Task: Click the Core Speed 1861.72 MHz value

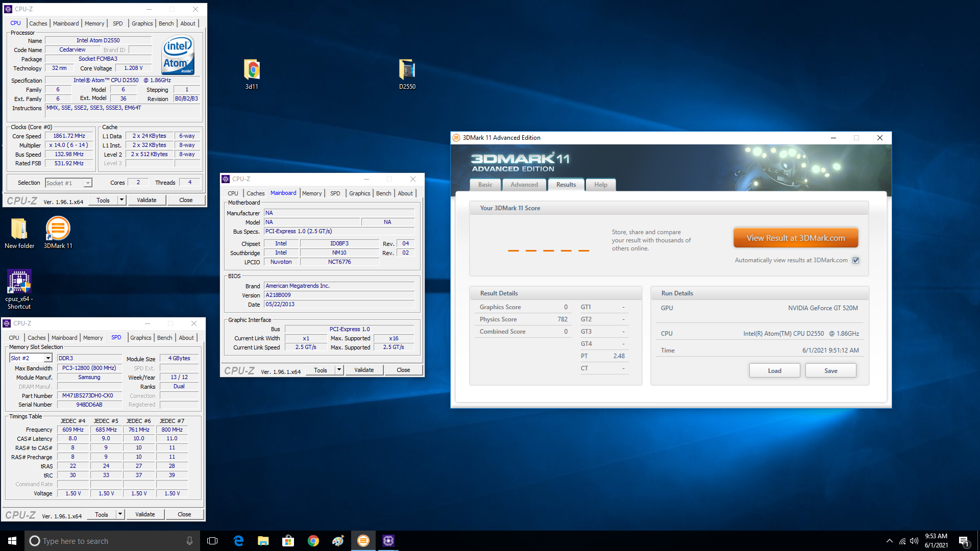Action: tap(69, 136)
